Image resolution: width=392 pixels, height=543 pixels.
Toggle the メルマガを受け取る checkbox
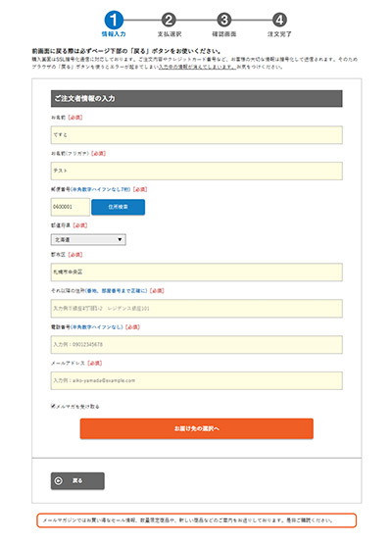pos(53,406)
